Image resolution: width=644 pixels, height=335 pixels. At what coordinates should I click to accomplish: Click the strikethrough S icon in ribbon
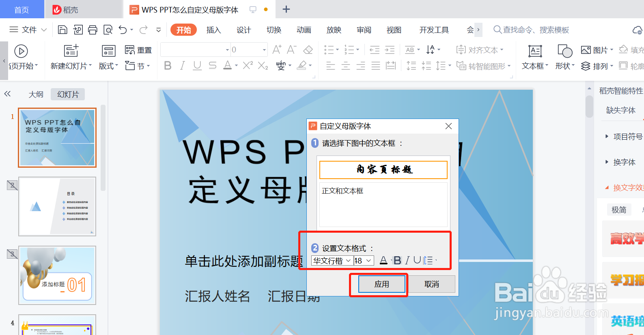coord(212,65)
